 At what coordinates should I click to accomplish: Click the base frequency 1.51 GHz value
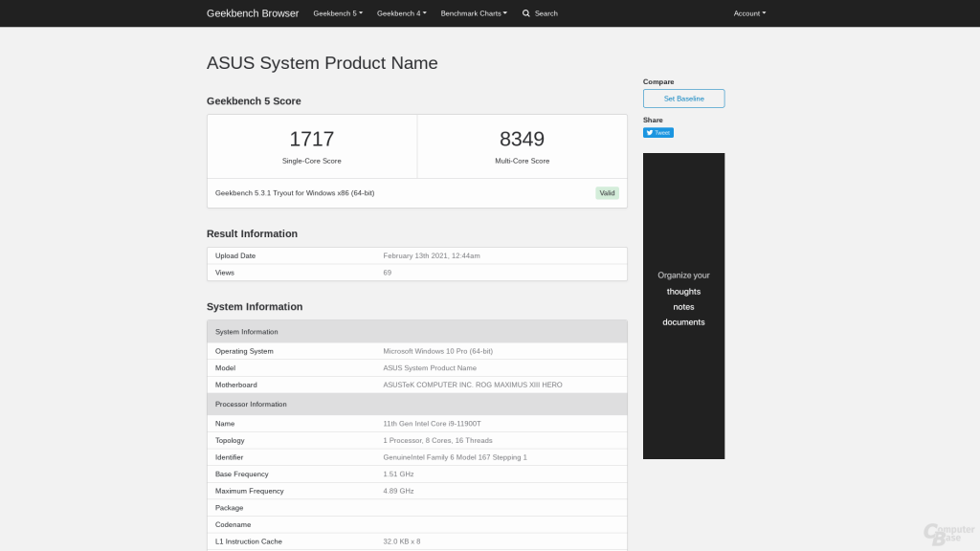(x=398, y=474)
